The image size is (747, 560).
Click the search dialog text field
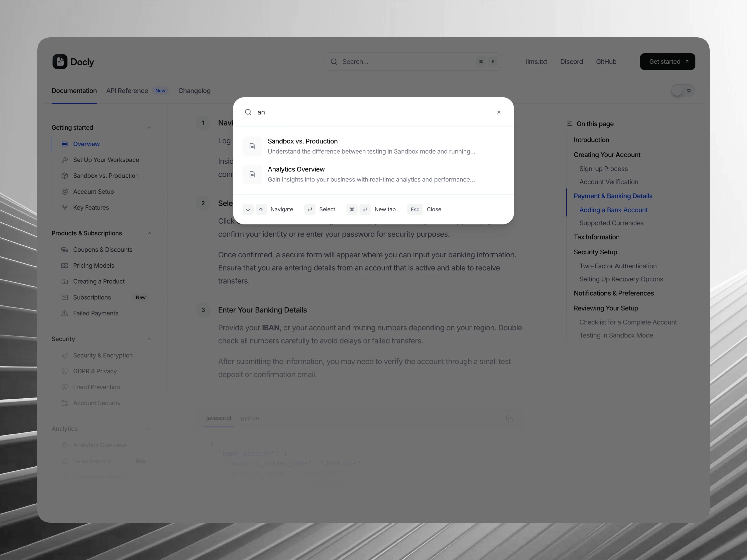(x=373, y=112)
